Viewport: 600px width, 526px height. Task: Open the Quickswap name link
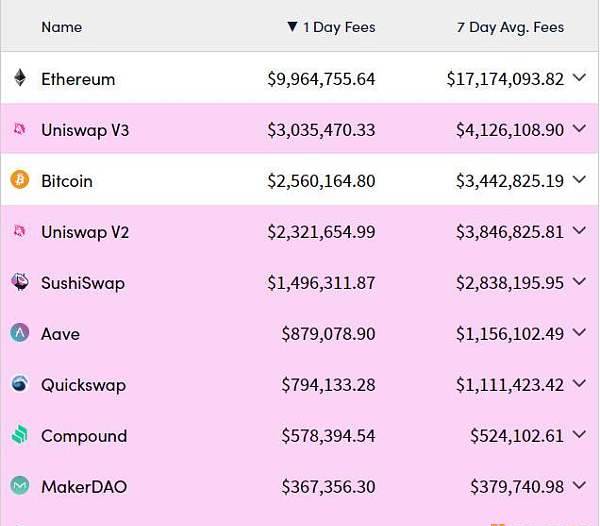coord(83,385)
